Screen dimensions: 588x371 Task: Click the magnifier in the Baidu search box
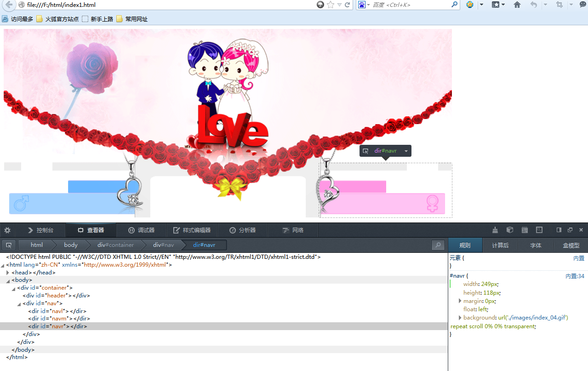coord(454,5)
